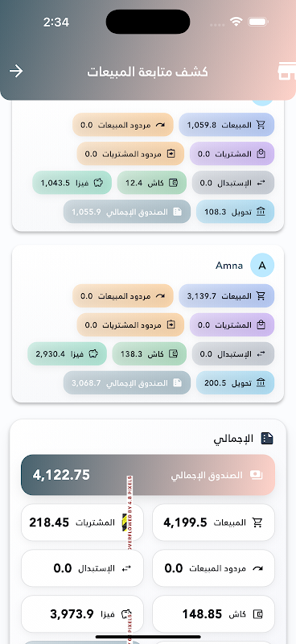Tap the back arrow in header

click(x=16, y=71)
